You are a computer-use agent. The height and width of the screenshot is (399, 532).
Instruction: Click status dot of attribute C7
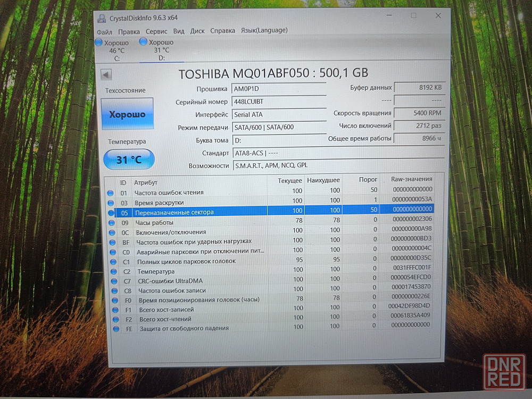114,281
